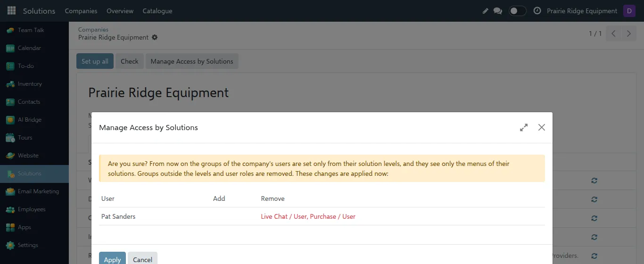Click the second refresh icon in the solutions list
The height and width of the screenshot is (264, 644).
594,199
